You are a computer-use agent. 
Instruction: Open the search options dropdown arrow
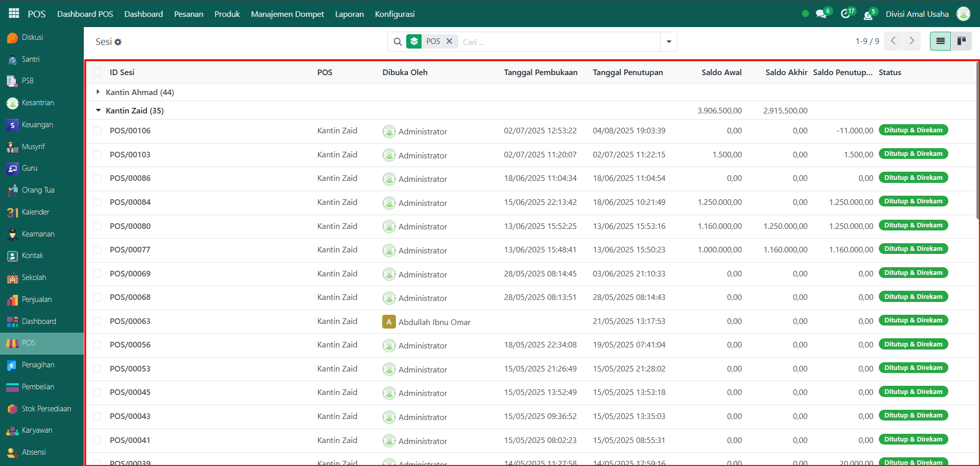pos(668,42)
